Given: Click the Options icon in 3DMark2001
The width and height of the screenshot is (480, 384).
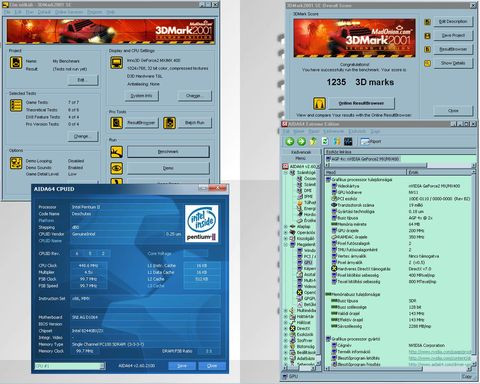Looking at the screenshot, I should (x=16, y=163).
